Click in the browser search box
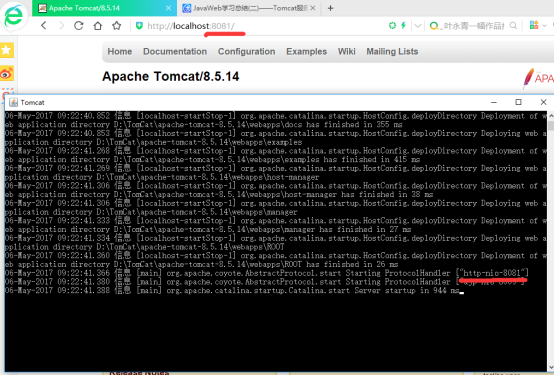Image resolution: width=554 pixels, height=376 pixels. tap(473, 26)
